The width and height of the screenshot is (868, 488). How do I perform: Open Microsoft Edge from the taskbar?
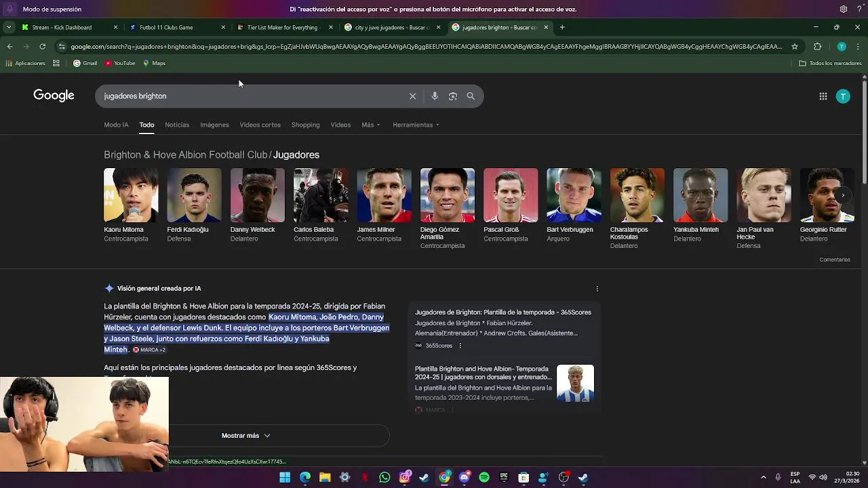pos(305,478)
